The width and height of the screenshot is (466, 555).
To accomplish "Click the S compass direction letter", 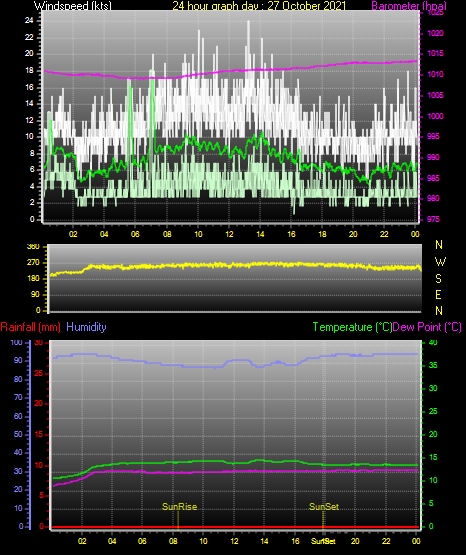I will click(438, 279).
